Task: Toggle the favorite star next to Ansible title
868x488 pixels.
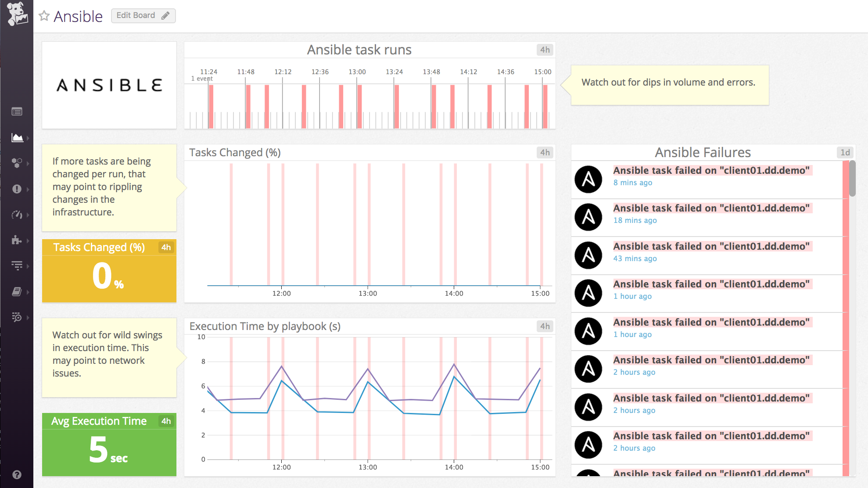Action: click(43, 16)
